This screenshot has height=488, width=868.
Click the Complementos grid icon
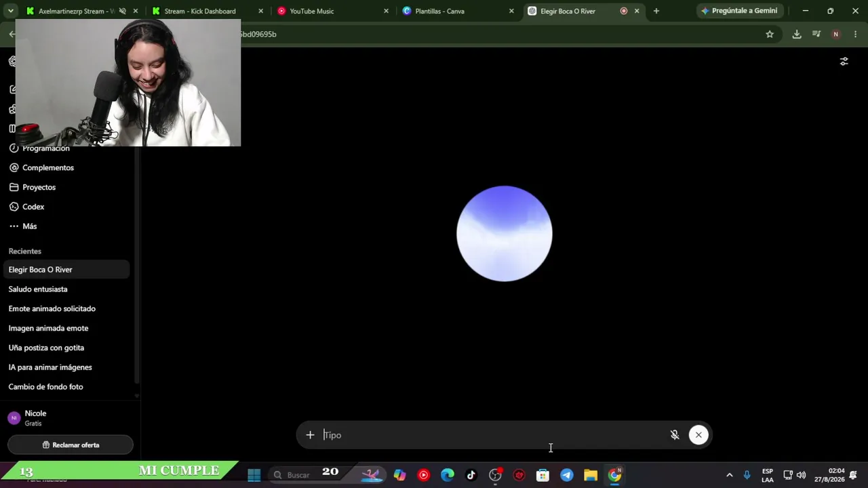(x=14, y=167)
